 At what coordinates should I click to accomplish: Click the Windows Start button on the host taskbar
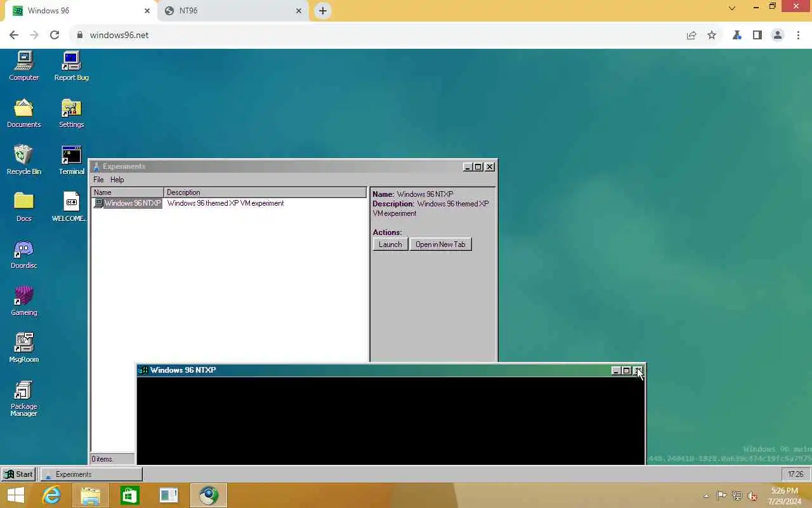[x=16, y=495]
